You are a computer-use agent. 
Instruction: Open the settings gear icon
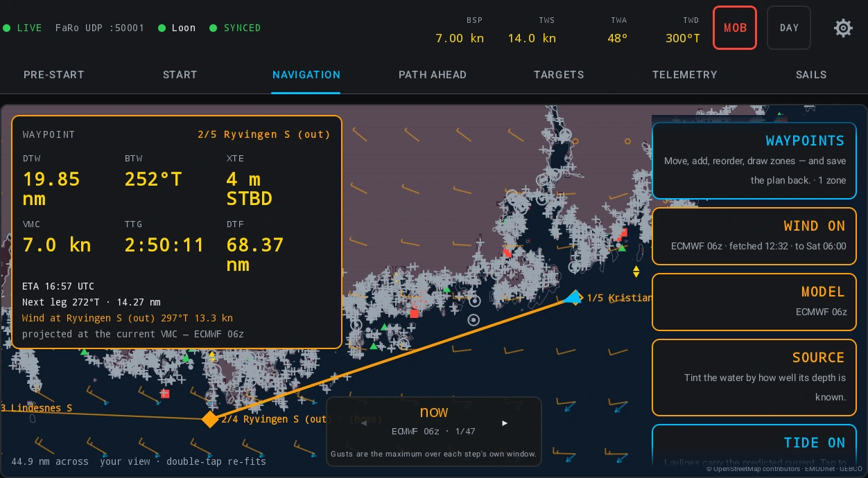(843, 28)
